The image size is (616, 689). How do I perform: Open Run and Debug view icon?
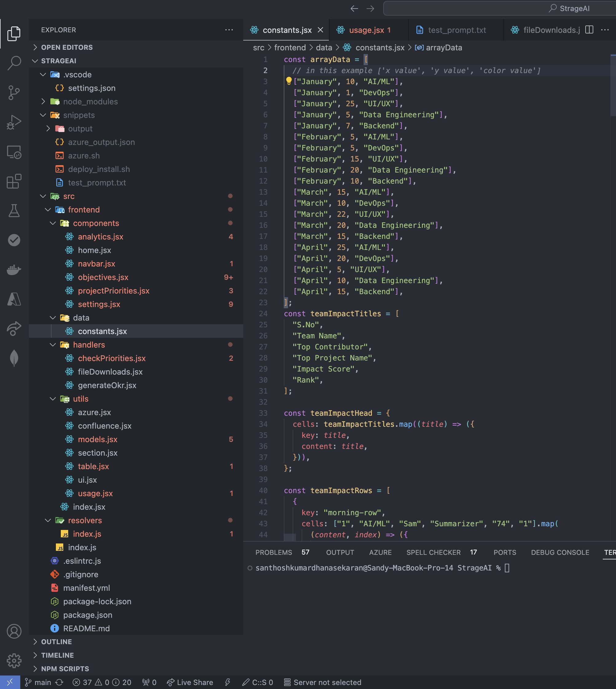[x=14, y=122]
